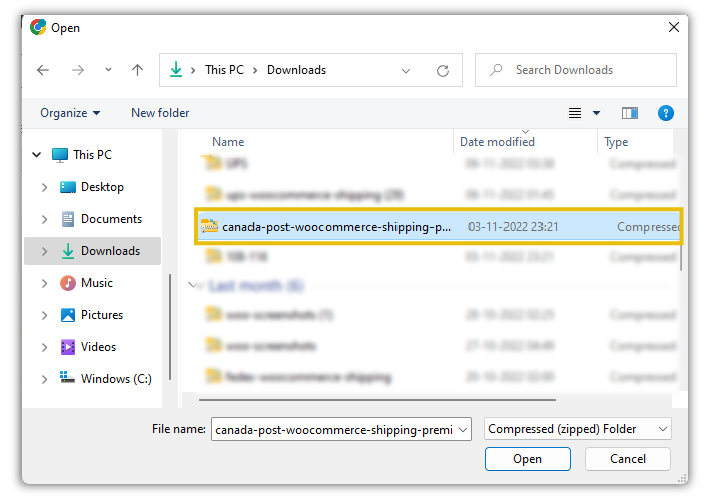Open the File name dropdown arrow

tap(463, 430)
